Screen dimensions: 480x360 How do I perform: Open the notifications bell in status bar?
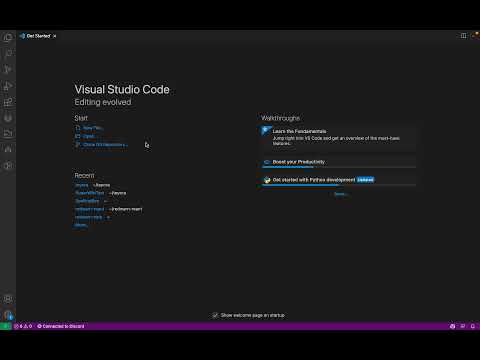pos(473,326)
